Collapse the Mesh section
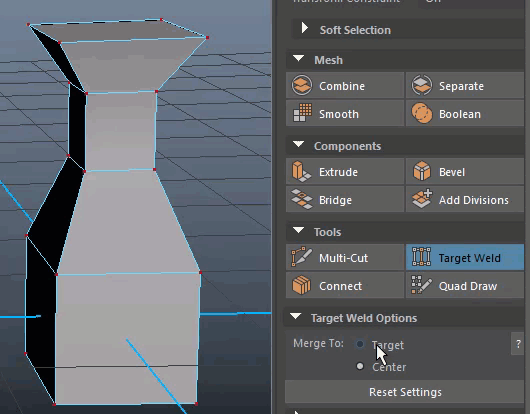This screenshot has height=414, width=530. pyautogui.click(x=298, y=58)
